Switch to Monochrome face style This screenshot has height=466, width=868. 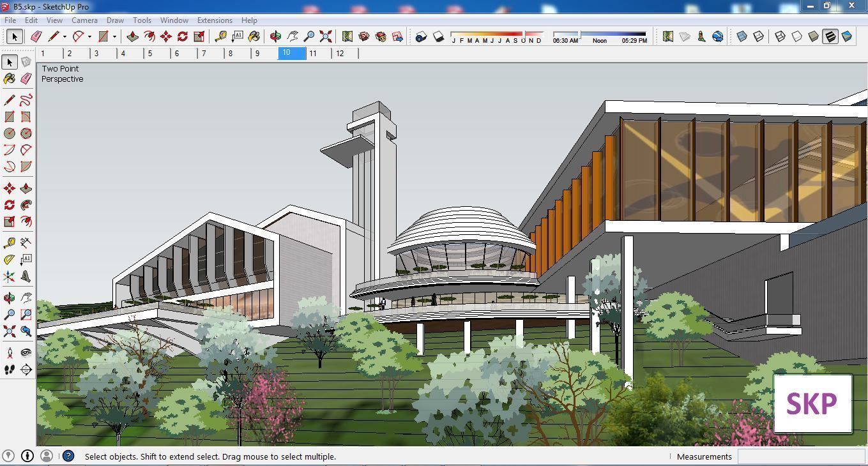click(x=847, y=36)
